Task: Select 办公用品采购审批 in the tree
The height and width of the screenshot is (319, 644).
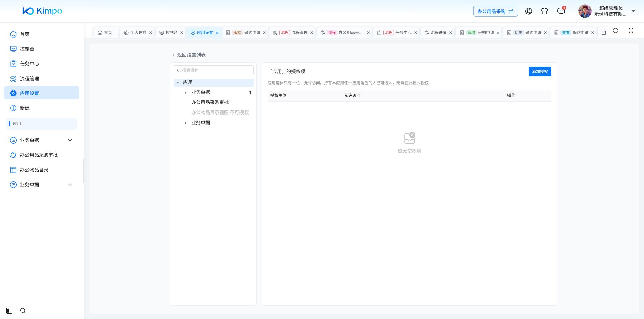Action: coord(210,102)
